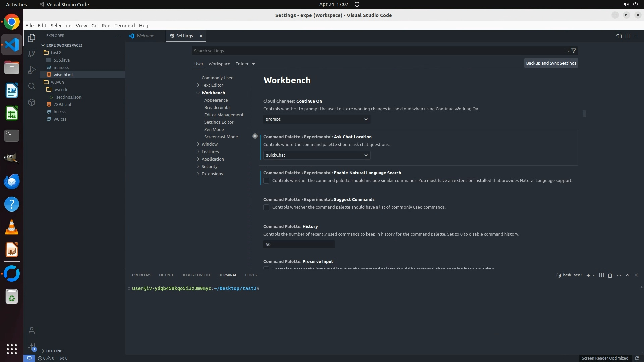Enable Natural Language Search checkbox
The width and height of the screenshot is (644, 362).
pos(266,181)
